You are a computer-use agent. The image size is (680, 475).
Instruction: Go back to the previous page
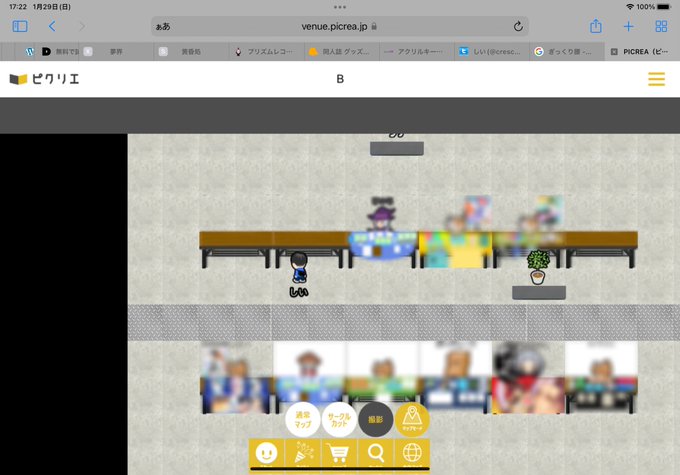click(52, 26)
